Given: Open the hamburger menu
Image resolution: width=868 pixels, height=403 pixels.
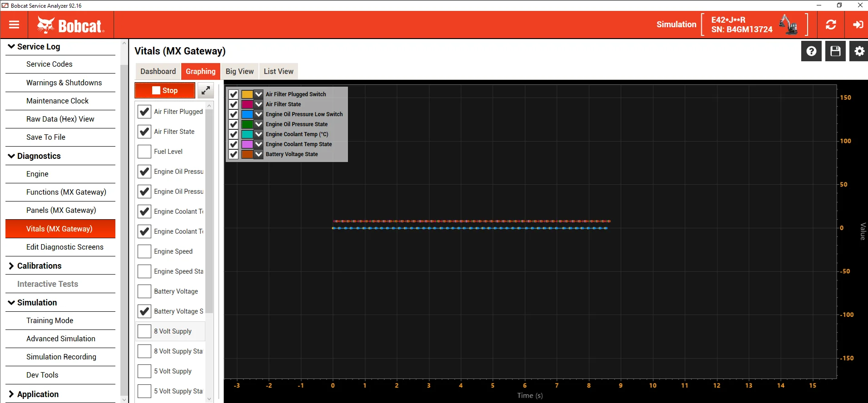Looking at the screenshot, I should (14, 25).
